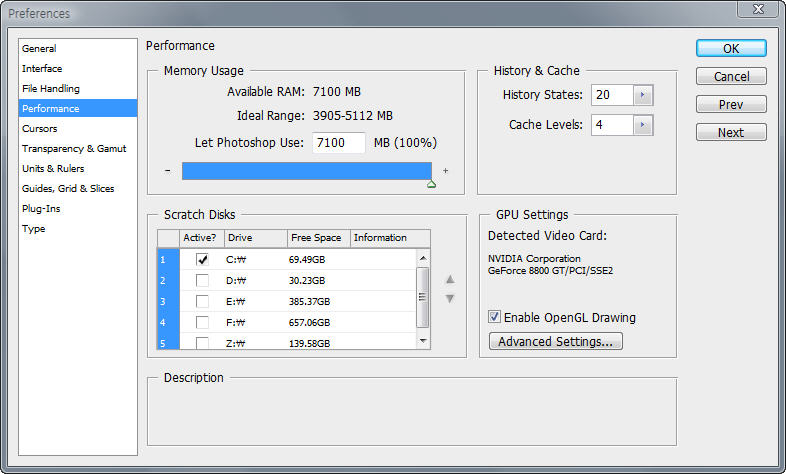The height and width of the screenshot is (474, 786).
Task: Switch to File Handling preferences
Action: pyautogui.click(x=49, y=88)
